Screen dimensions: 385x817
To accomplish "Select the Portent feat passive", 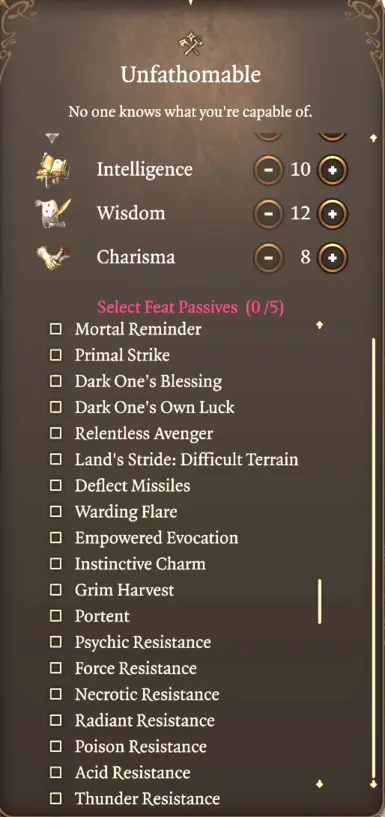I will click(x=55, y=616).
